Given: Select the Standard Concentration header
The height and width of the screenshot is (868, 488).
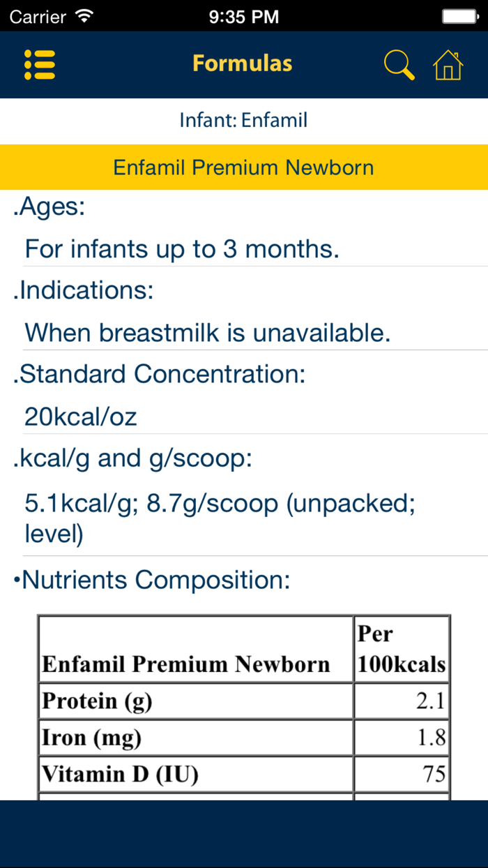Looking at the screenshot, I should coord(160,374).
